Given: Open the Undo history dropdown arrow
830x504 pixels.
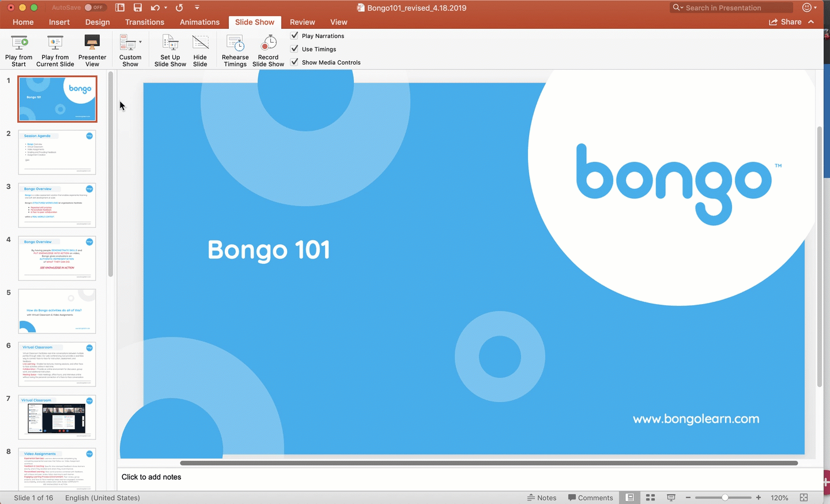Looking at the screenshot, I should (166, 7).
